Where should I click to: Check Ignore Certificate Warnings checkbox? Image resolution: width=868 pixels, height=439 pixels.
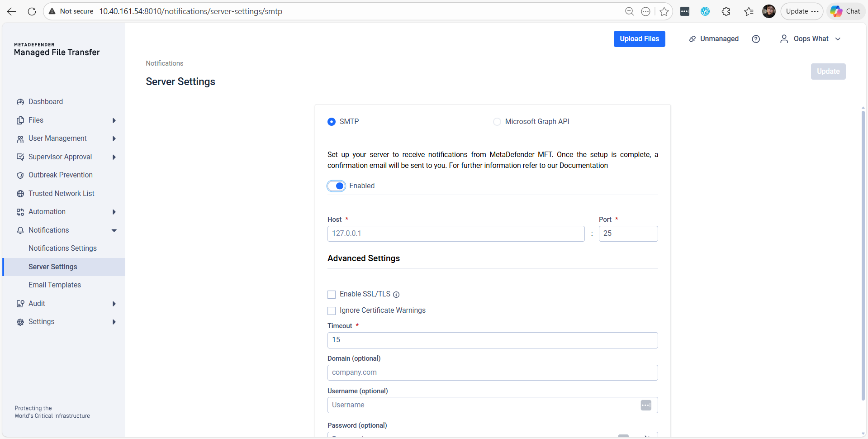click(x=332, y=311)
